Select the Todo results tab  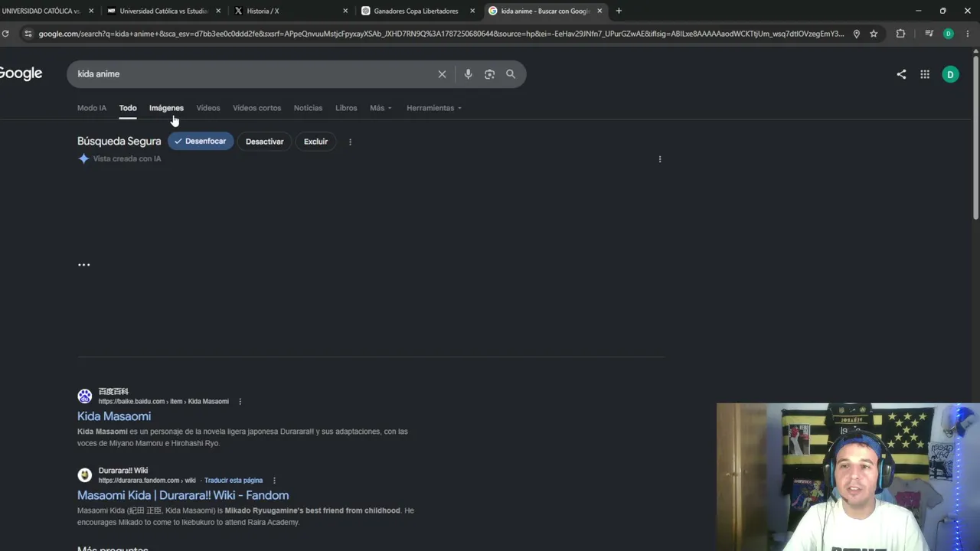point(128,108)
